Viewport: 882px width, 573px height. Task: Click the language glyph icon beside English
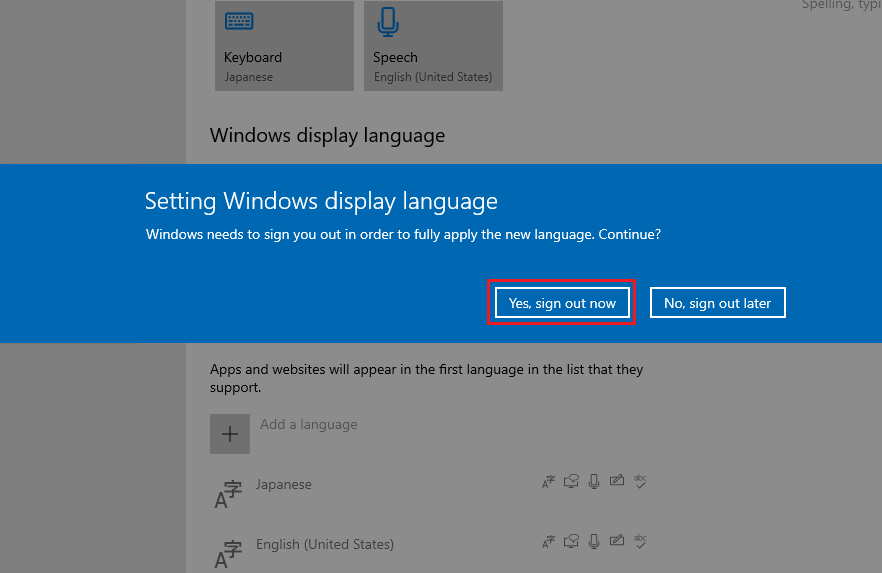[228, 554]
